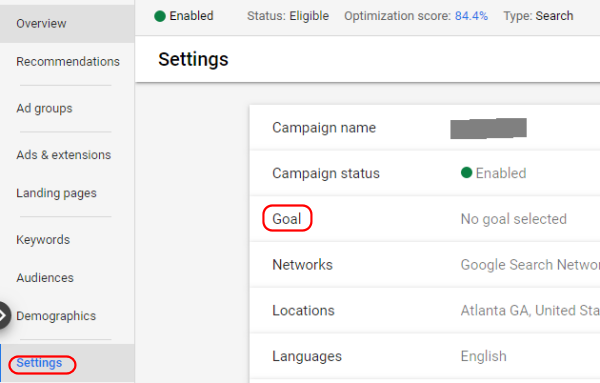Open the Enabled campaign status dropdown

point(494,173)
